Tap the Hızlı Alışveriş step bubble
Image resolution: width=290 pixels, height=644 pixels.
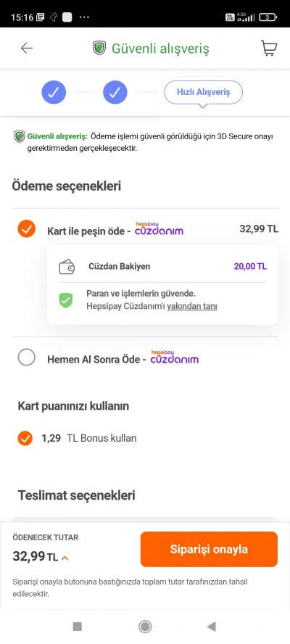[x=203, y=92]
